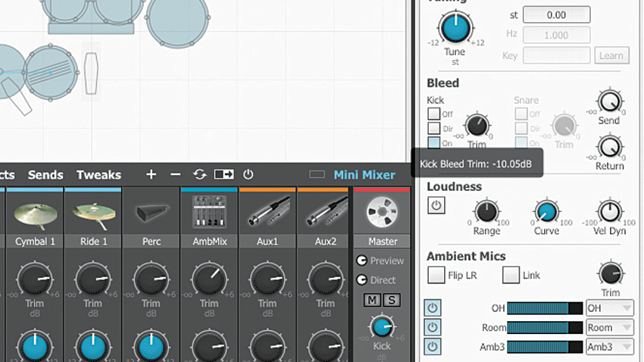644x362 pixels.
Task: Toggle Kick bleed On checkbox
Action: tap(433, 142)
